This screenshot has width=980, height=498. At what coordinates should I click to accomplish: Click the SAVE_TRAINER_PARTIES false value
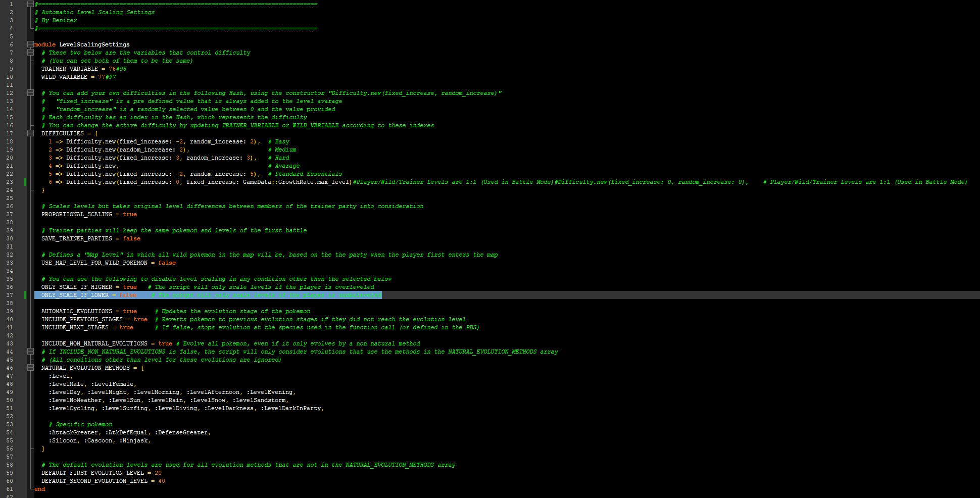(x=132, y=238)
